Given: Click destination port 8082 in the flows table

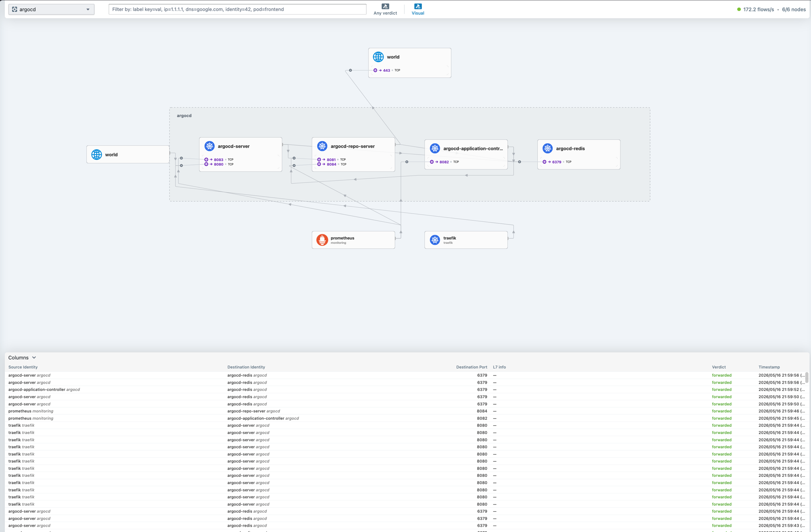Looking at the screenshot, I should coord(482,418).
